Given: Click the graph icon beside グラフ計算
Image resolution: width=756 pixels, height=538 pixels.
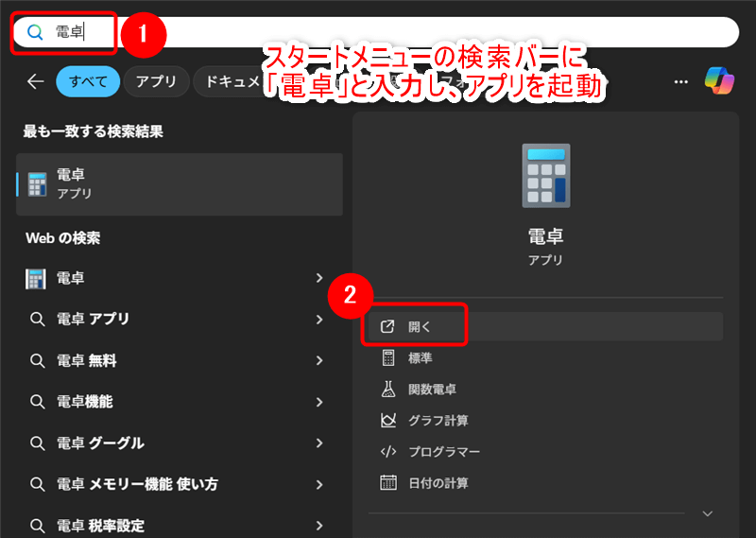Looking at the screenshot, I should tap(388, 420).
